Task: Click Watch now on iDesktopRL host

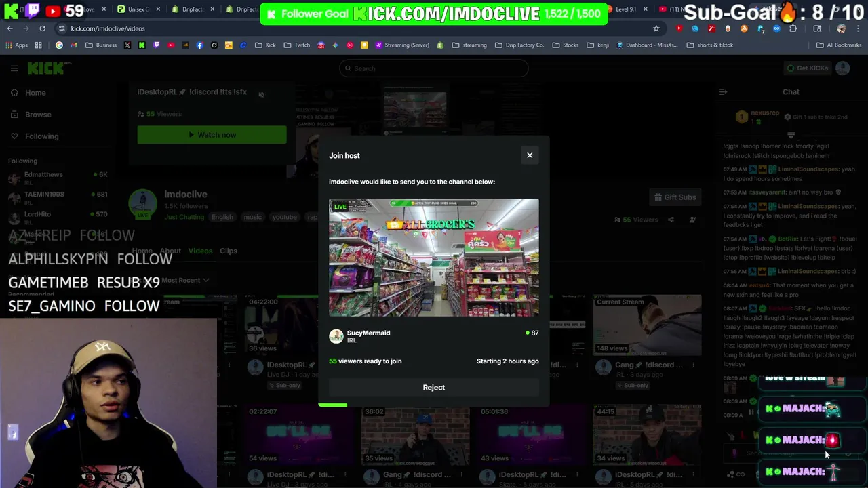Action: [x=212, y=135]
